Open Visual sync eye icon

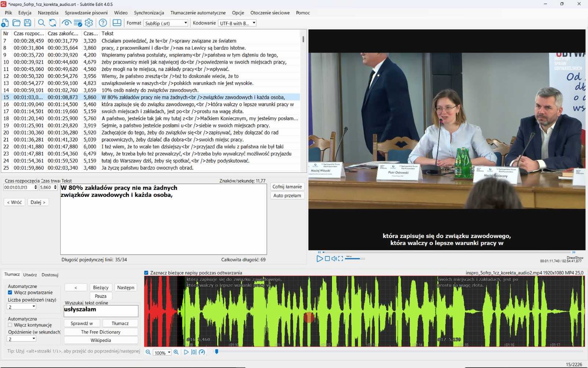[67, 23]
